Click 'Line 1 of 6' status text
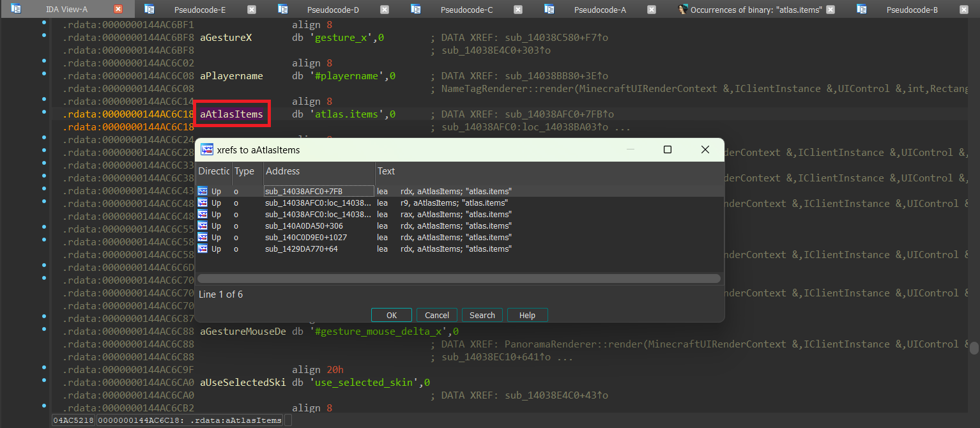The width and height of the screenshot is (980, 428). pos(221,294)
